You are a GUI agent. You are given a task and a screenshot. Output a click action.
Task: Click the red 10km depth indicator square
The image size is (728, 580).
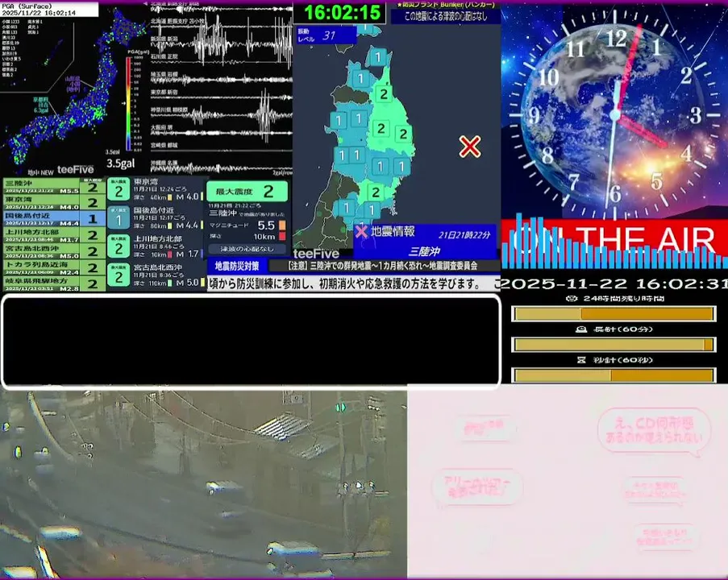[x=282, y=237]
